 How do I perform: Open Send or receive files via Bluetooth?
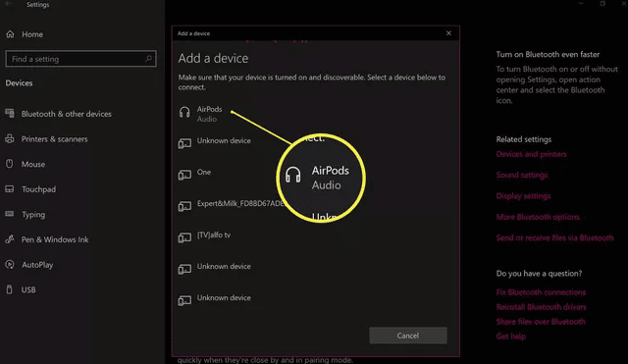pyautogui.click(x=554, y=237)
